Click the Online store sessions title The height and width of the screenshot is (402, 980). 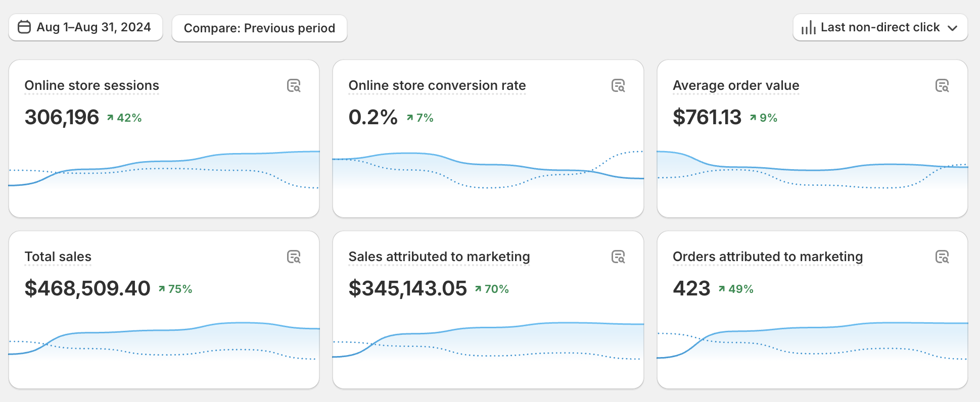[x=91, y=86]
